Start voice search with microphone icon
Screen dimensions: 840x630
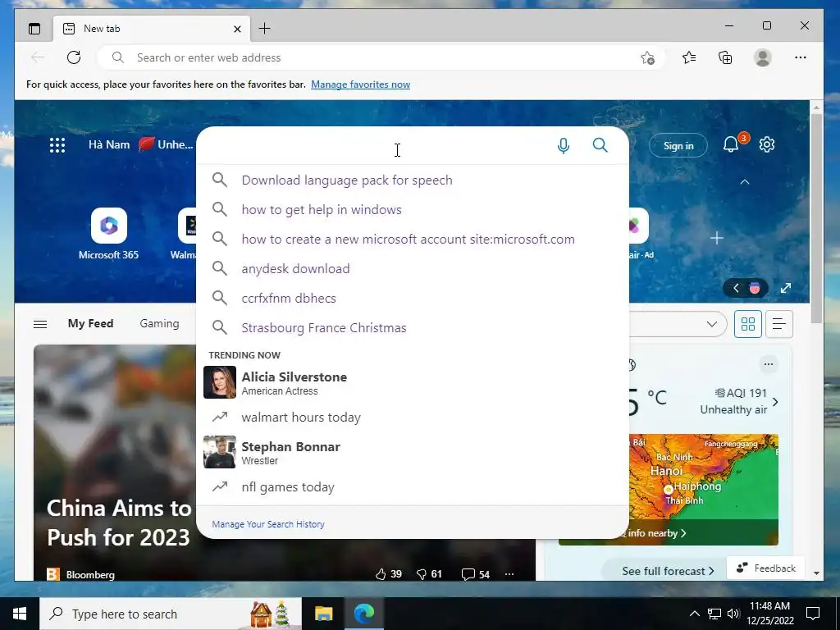(563, 146)
